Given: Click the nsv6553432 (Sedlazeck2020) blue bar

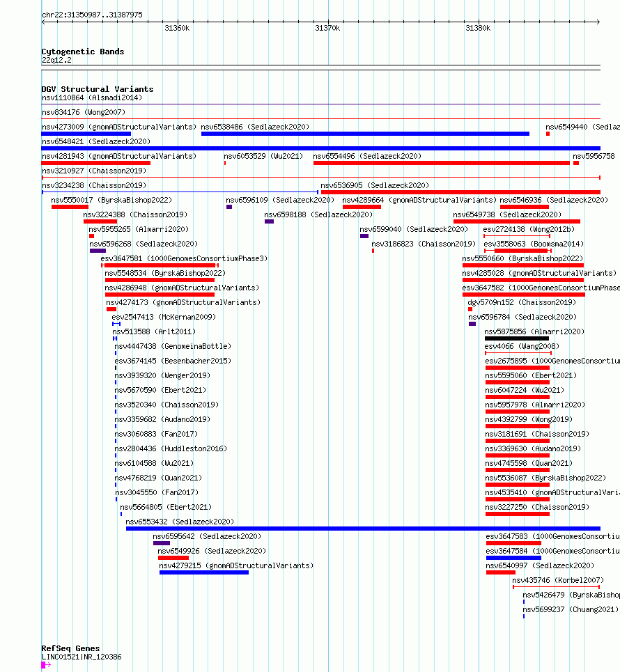Looking at the screenshot, I should [x=363, y=529].
